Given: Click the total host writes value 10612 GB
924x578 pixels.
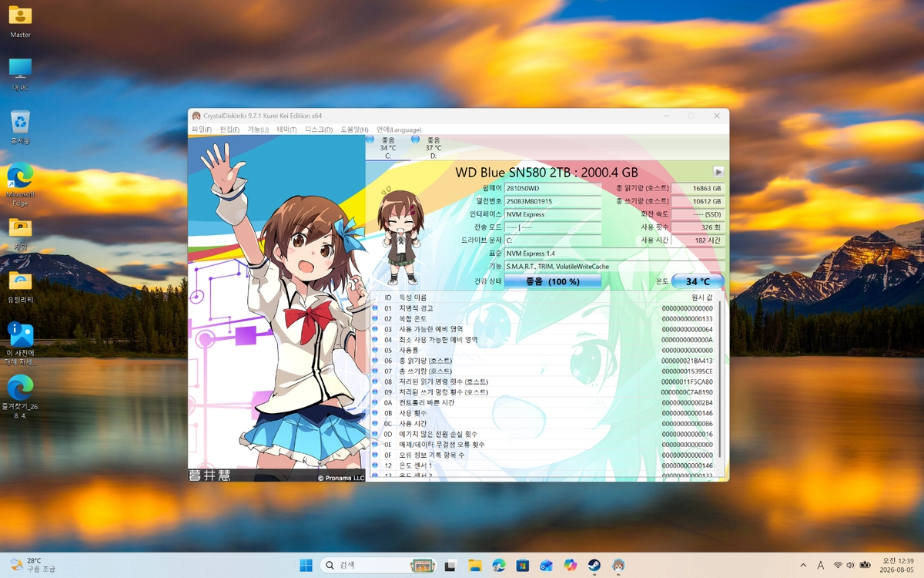Looking at the screenshot, I should coord(698,201).
